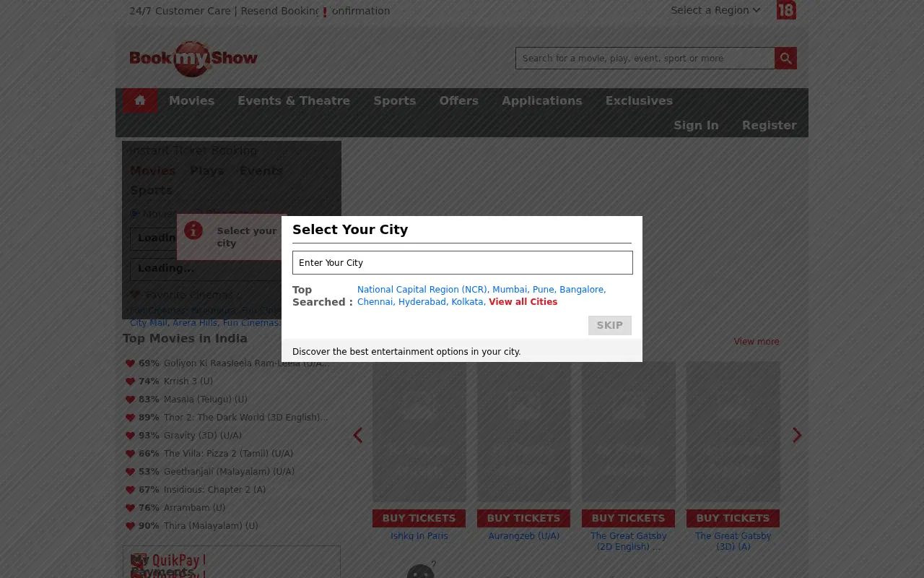Buy tickets for Aurangzeb (U/A)
The width and height of the screenshot is (924, 578).
point(523,518)
